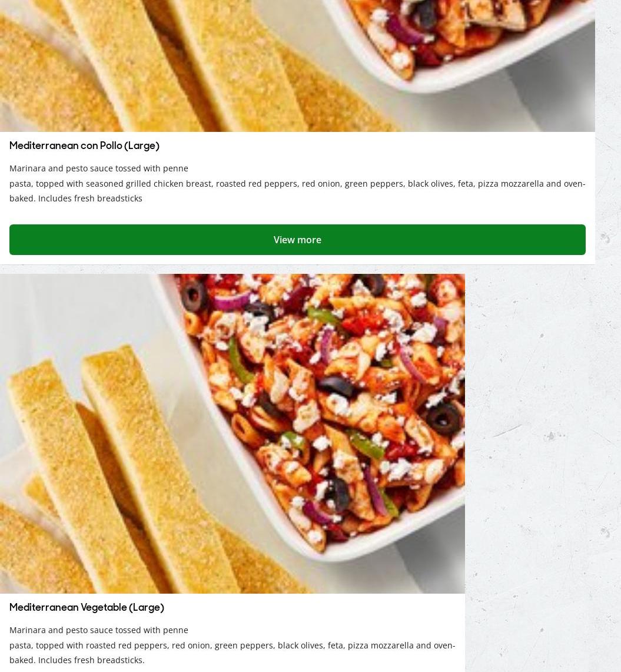
Task: Click the word "Large" in the con Pollo title
Action: tap(141, 145)
